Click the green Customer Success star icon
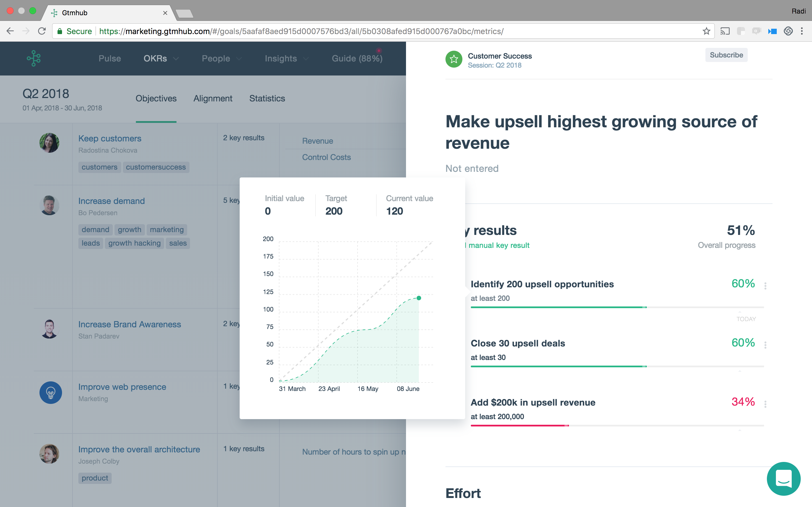The width and height of the screenshot is (812, 507). coord(454,59)
